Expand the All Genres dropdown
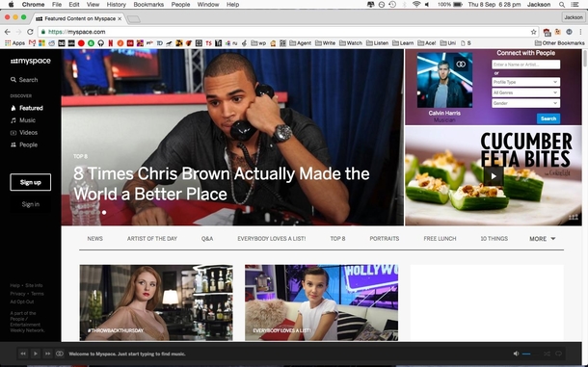This screenshot has height=367, width=588. [525, 92]
